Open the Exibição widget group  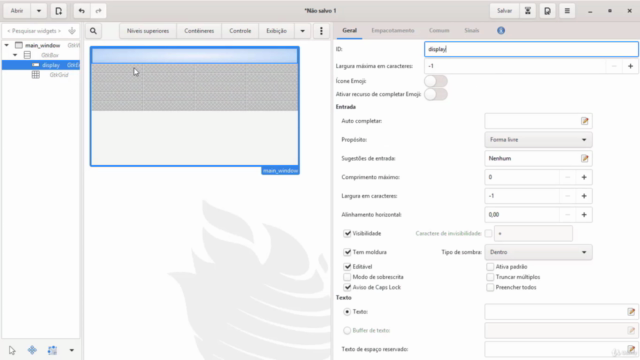pyautogui.click(x=276, y=31)
